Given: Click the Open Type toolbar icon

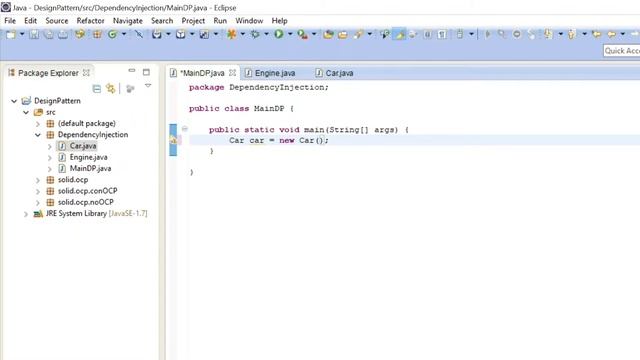Looking at the screenshot, I should (328, 35).
